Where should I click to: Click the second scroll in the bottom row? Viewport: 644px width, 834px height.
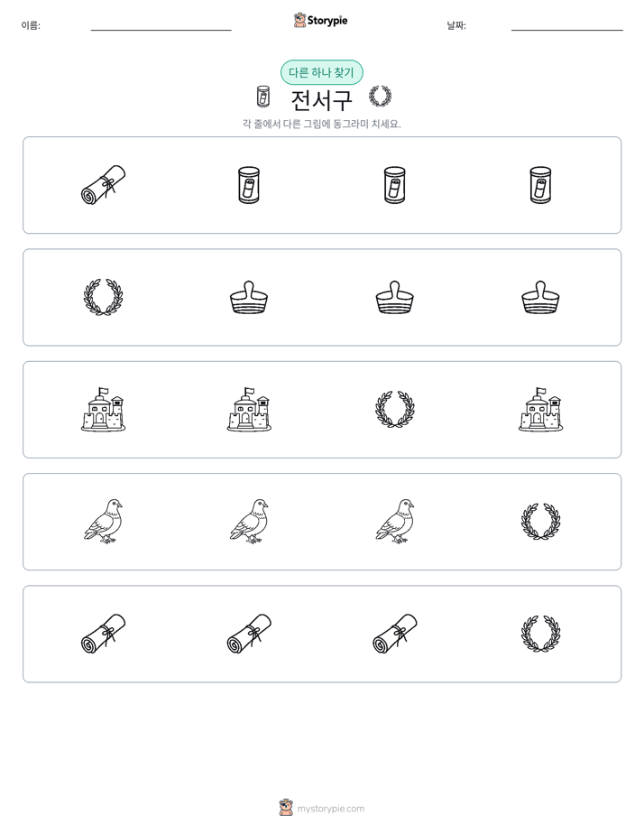(249, 634)
